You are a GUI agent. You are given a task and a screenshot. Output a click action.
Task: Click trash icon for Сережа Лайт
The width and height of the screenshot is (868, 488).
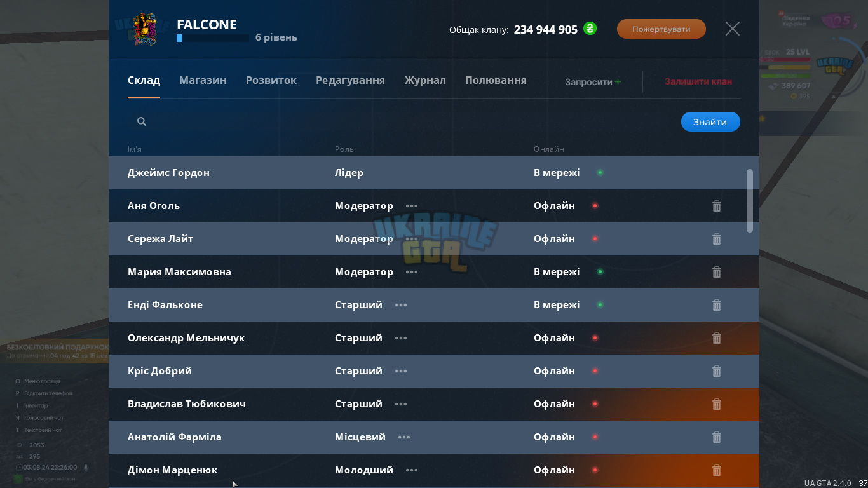(x=717, y=239)
